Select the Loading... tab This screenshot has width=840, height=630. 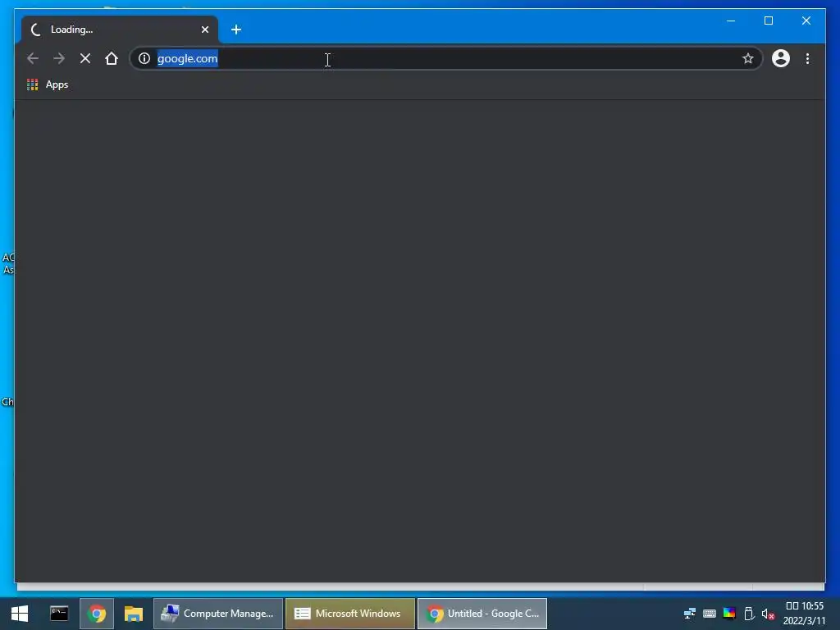pyautogui.click(x=120, y=30)
